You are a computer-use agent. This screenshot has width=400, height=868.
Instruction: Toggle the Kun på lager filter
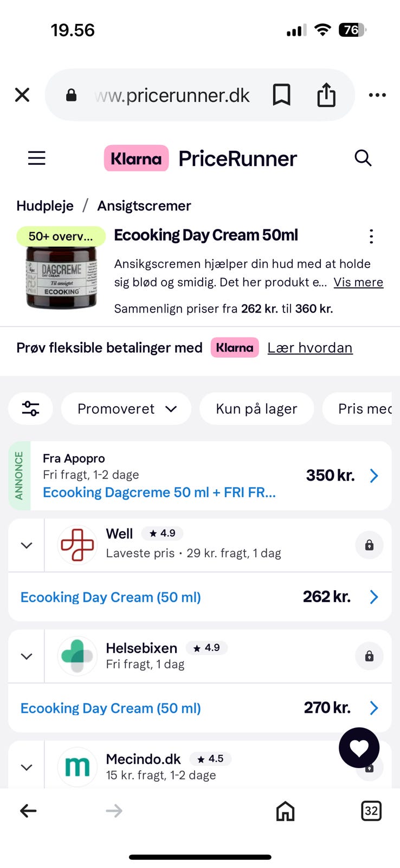256,409
